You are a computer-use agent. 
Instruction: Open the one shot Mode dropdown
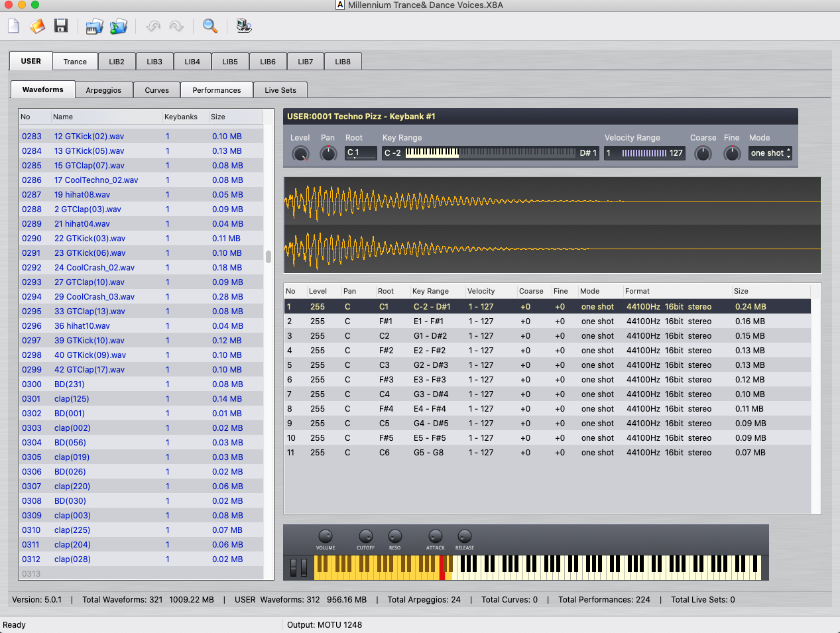[x=770, y=153]
